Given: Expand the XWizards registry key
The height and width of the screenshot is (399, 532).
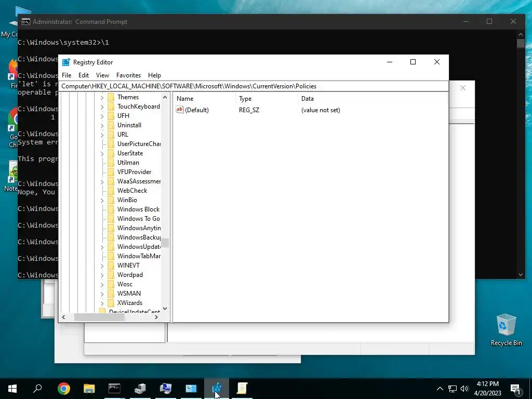Looking at the screenshot, I should coord(102,303).
